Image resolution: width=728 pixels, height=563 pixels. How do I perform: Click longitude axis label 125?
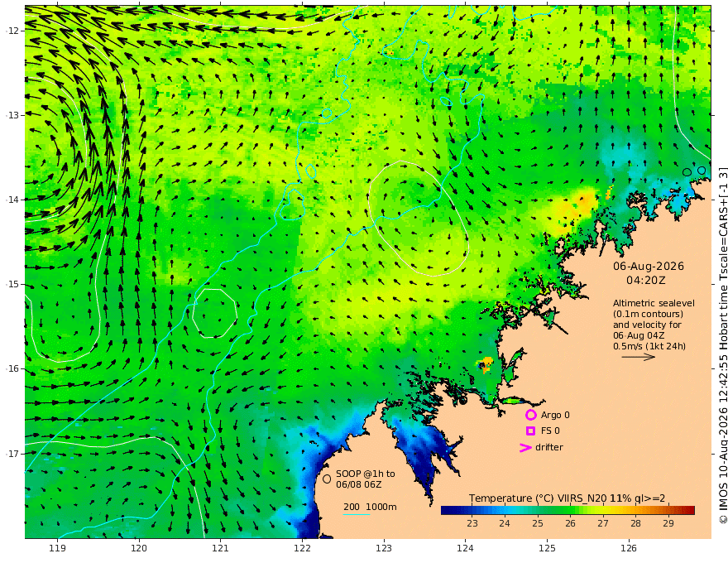(547, 549)
